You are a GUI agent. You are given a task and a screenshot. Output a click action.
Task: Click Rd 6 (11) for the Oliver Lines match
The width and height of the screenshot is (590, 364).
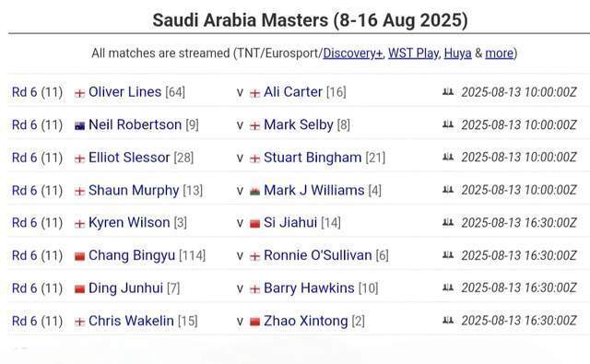click(x=37, y=92)
